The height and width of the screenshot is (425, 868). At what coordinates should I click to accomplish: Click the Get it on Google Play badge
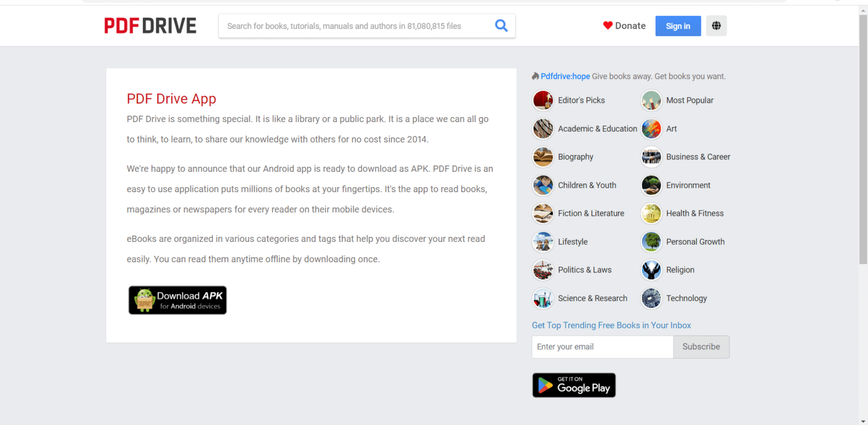tap(574, 385)
